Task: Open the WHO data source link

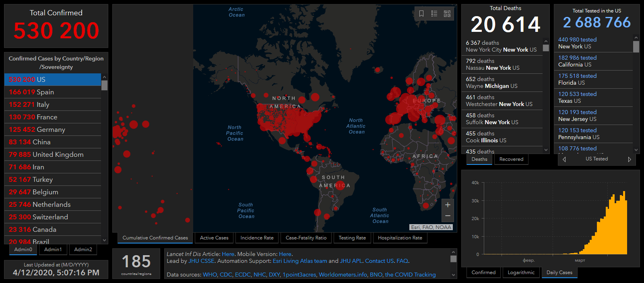Action: pos(210,275)
